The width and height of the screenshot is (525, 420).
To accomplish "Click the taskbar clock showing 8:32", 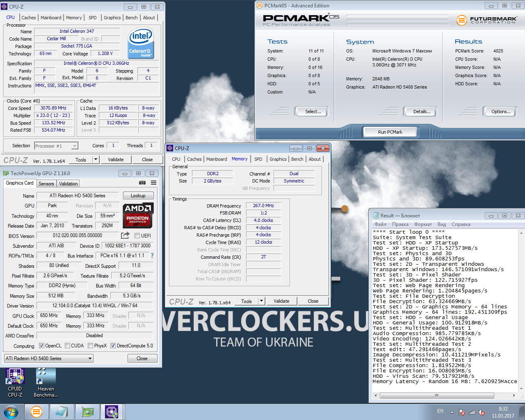I will click(x=503, y=409).
